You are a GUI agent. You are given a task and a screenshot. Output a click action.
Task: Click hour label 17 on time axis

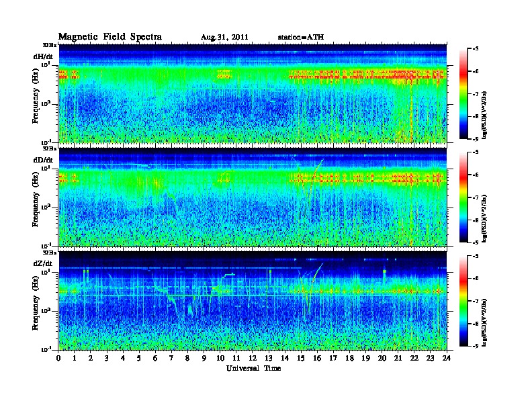pos(333,358)
